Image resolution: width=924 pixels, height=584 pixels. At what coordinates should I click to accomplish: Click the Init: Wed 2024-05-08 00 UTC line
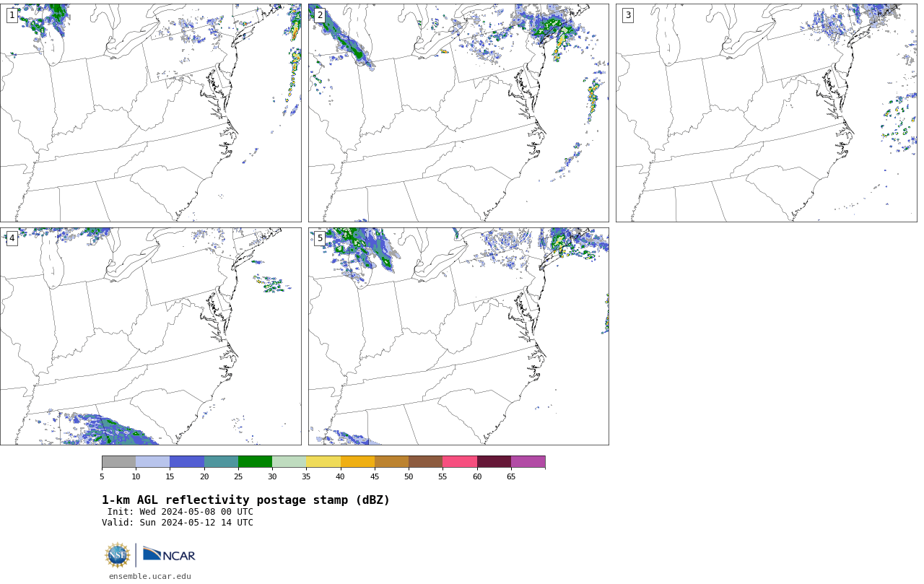pyautogui.click(x=180, y=512)
